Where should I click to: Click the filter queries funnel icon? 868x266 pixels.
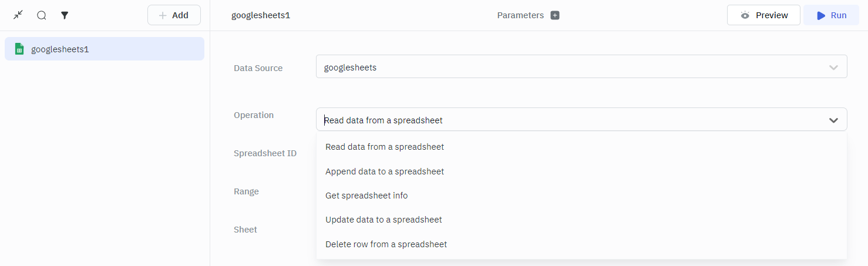click(x=65, y=15)
